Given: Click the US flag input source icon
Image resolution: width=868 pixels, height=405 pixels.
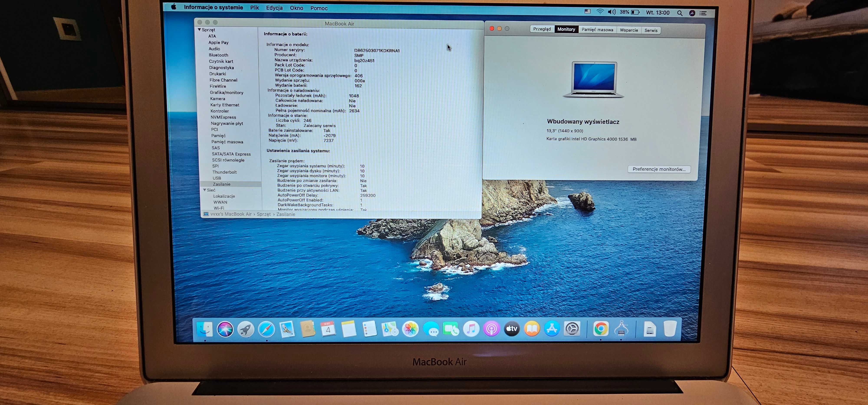Looking at the screenshot, I should click(x=587, y=11).
